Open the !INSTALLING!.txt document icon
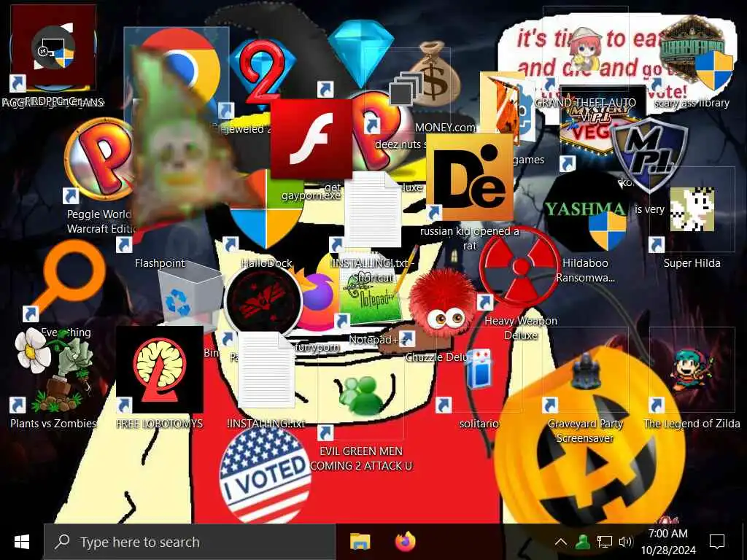The image size is (747, 560). (266, 370)
